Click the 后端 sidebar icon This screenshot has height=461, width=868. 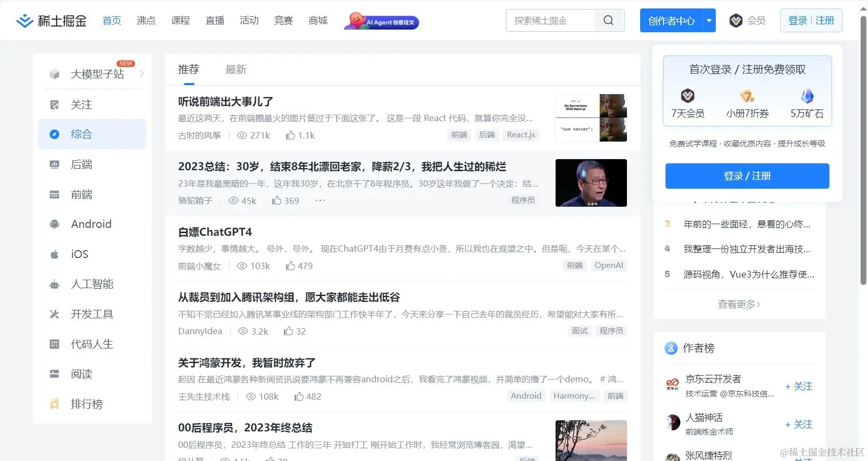click(54, 164)
